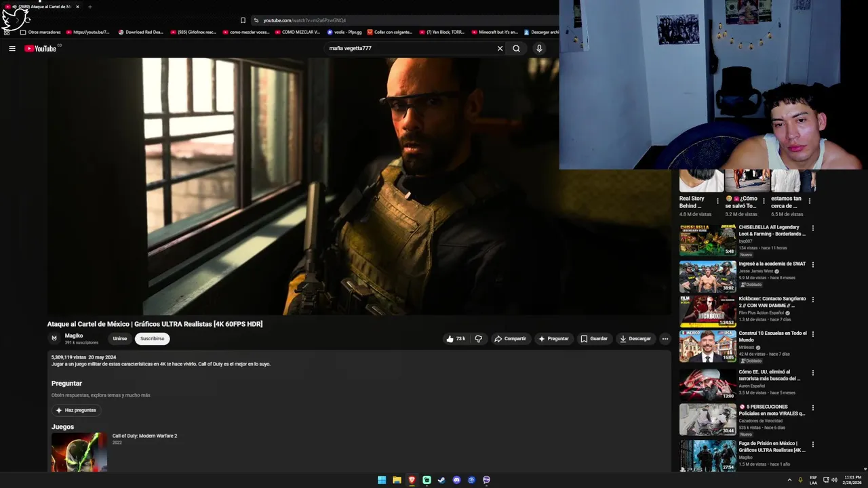
Task: Open Discord from the taskbar
Action: [x=456, y=480]
